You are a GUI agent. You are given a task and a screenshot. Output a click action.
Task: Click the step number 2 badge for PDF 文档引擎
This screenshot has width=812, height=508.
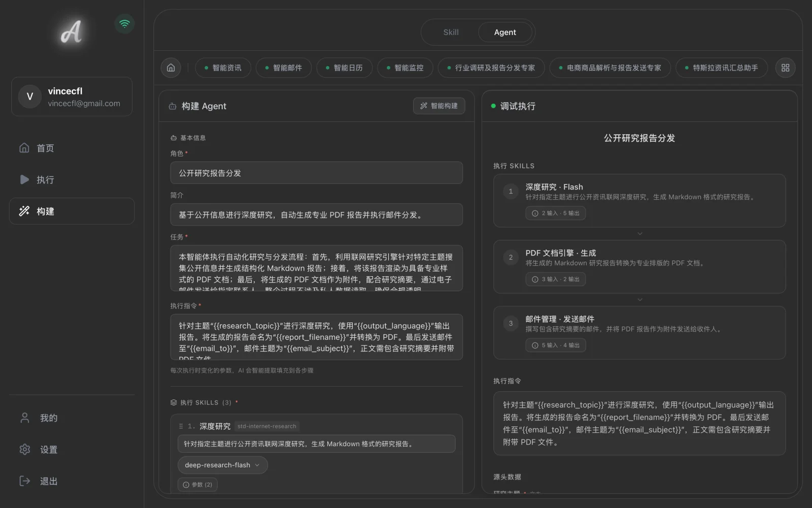pos(511,257)
